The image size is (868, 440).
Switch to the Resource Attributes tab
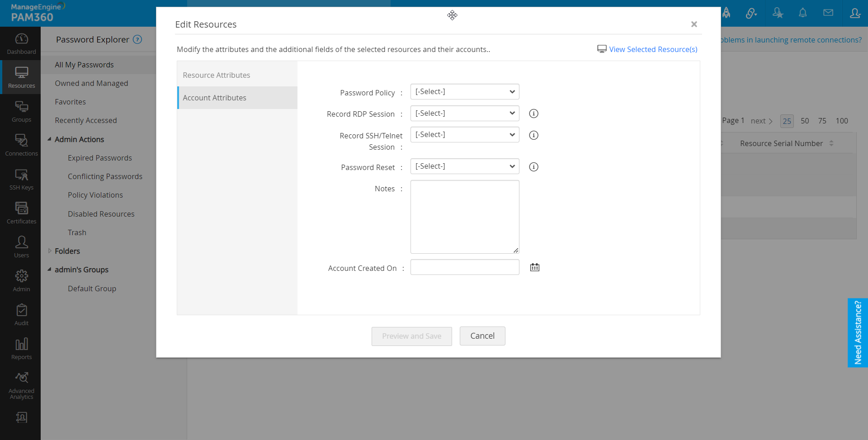[x=237, y=75]
